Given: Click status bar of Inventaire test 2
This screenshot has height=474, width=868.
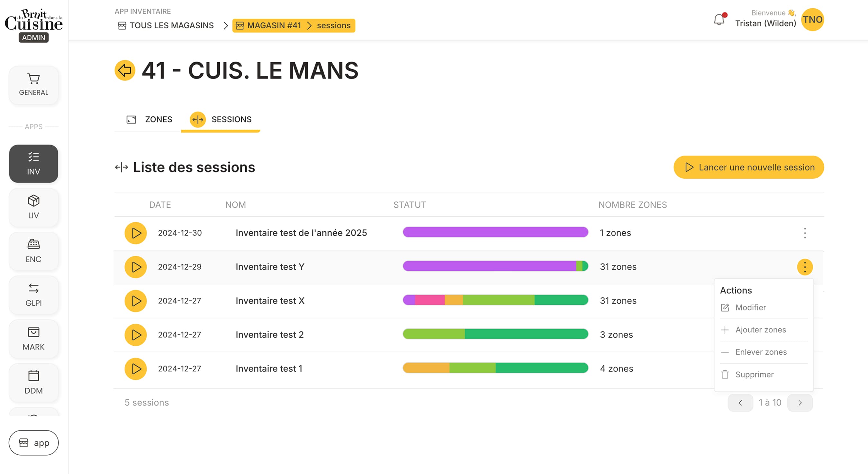Looking at the screenshot, I should (495, 334).
